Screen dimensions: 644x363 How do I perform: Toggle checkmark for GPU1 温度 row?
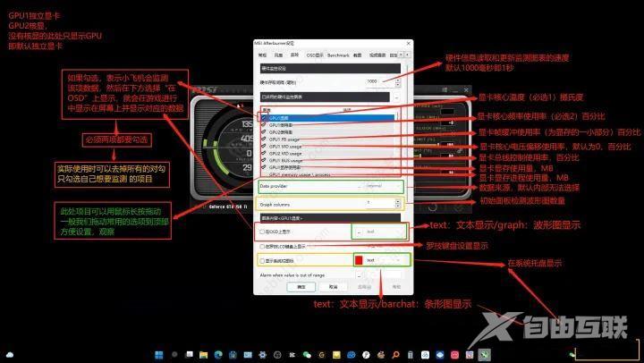264,118
